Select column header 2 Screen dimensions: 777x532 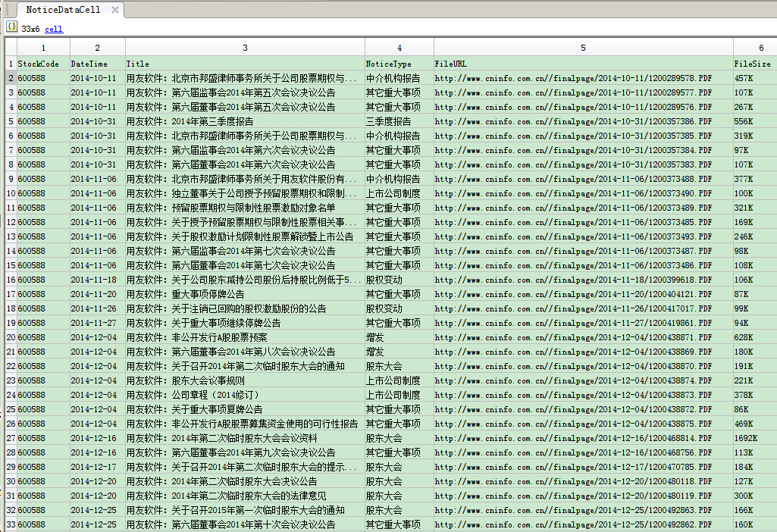[98, 48]
